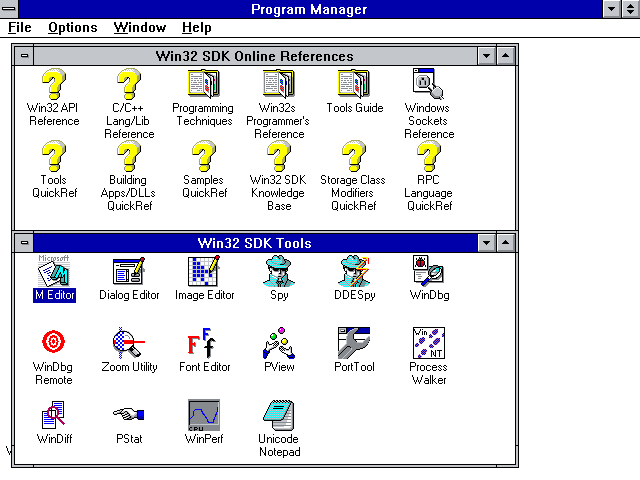Click the PortTool wrench icon
Image resolution: width=640 pixels, height=480 pixels.
point(354,343)
